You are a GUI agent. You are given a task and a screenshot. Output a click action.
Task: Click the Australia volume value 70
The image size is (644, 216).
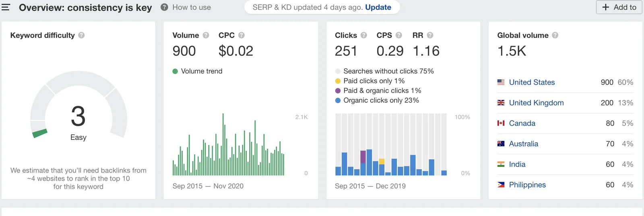(x=610, y=144)
